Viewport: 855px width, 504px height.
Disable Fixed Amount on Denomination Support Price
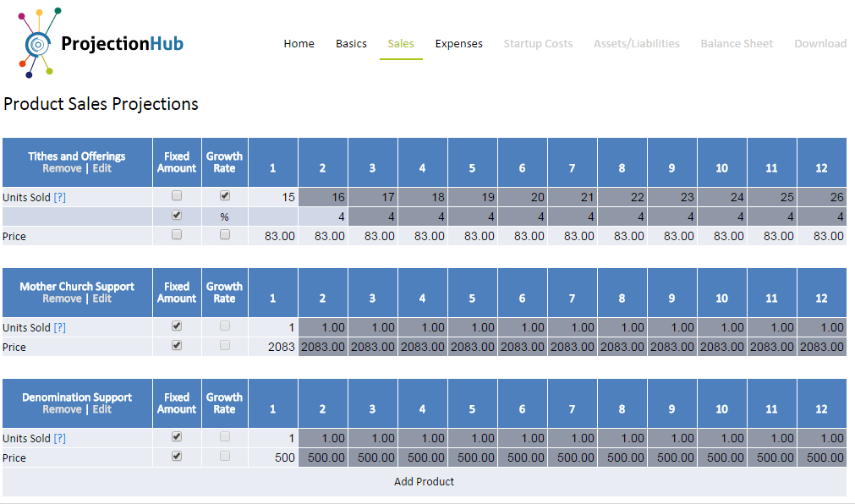pyautogui.click(x=176, y=457)
